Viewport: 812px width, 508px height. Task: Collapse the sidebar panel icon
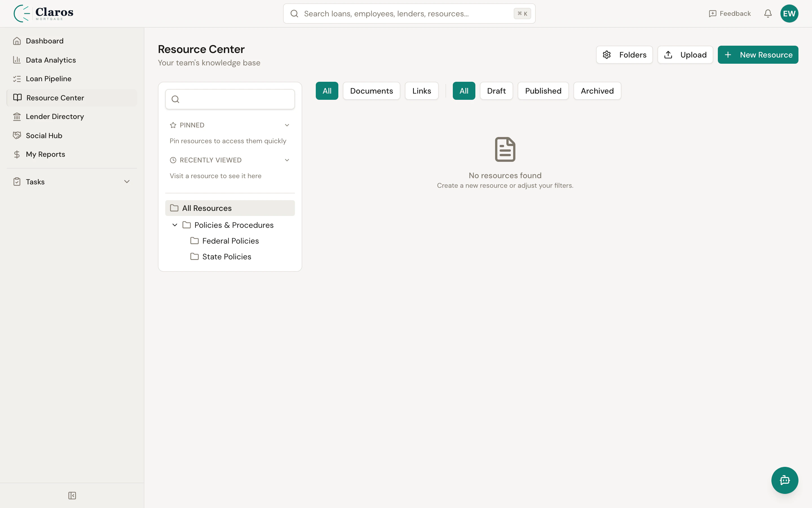pos(72,496)
